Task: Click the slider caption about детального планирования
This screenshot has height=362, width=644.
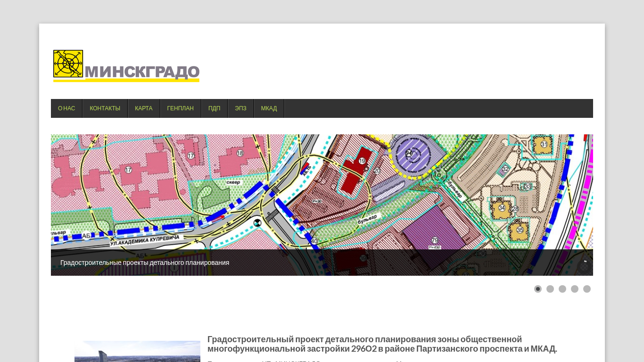Action: pos(145,263)
